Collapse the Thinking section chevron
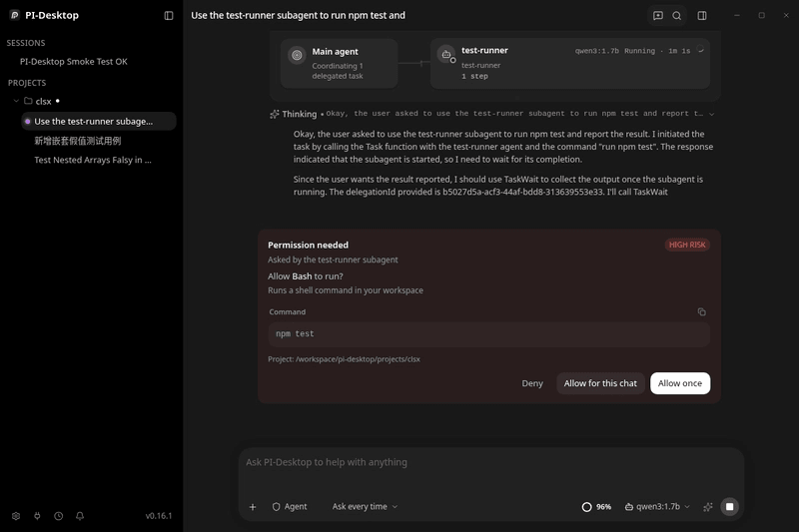The height and width of the screenshot is (532, 799). [712, 114]
